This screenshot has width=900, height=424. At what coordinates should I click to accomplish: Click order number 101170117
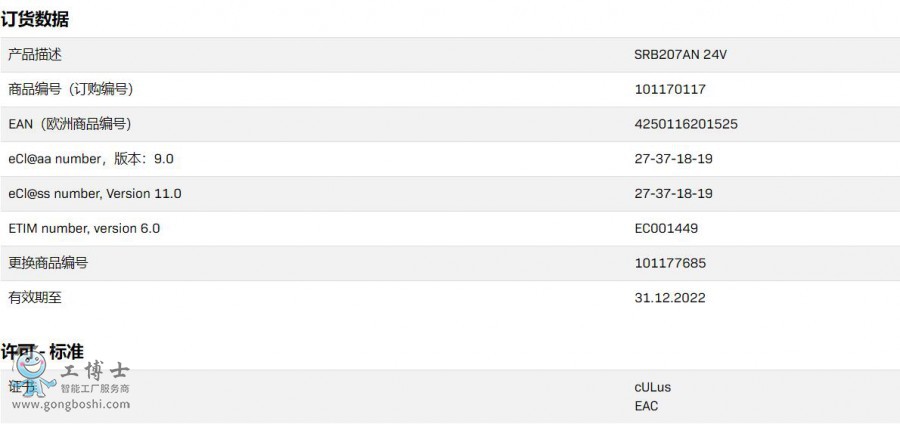pyautogui.click(x=670, y=90)
